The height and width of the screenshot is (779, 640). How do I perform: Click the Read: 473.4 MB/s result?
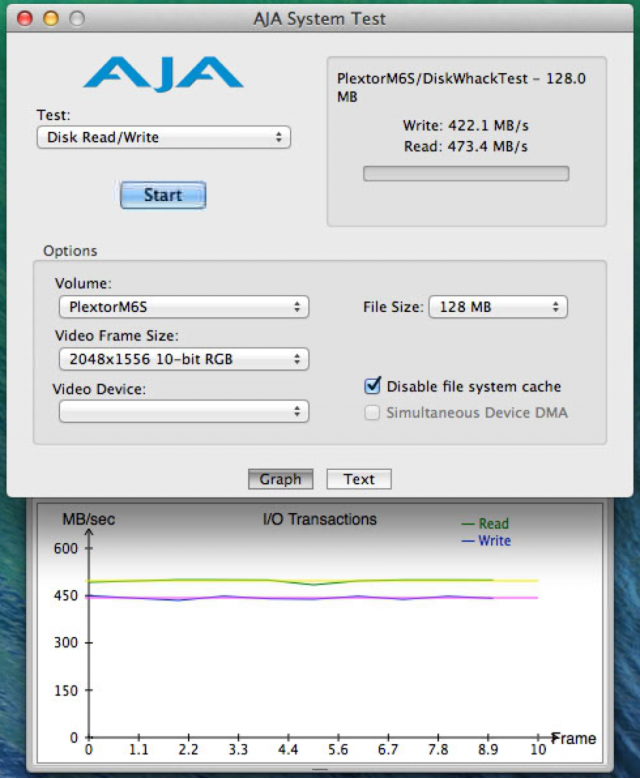coord(466,146)
